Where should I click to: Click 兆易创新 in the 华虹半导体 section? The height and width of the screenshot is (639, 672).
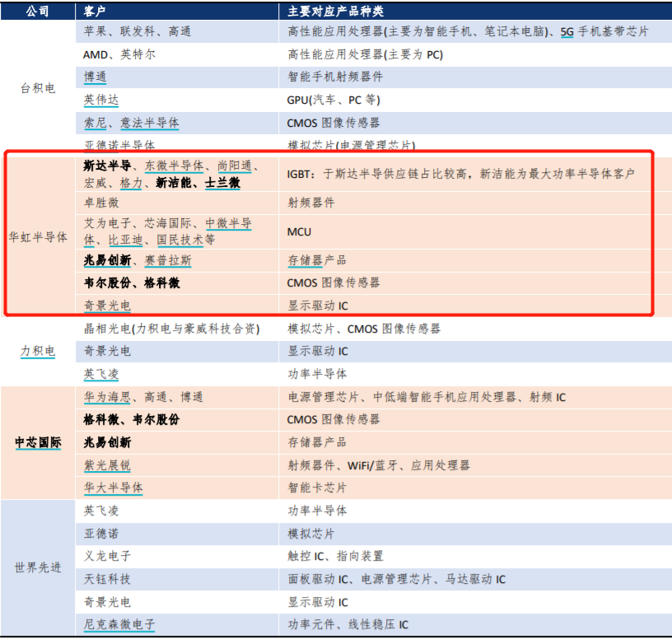point(107,260)
